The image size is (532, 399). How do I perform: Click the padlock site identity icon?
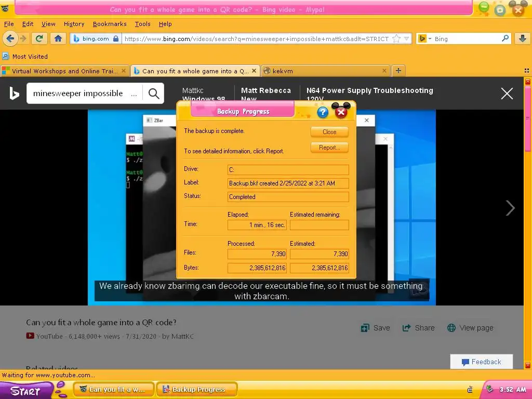(x=116, y=38)
